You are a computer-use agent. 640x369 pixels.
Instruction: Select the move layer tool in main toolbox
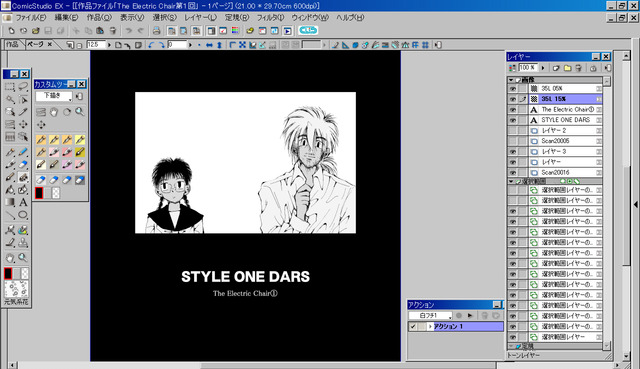coord(23,124)
